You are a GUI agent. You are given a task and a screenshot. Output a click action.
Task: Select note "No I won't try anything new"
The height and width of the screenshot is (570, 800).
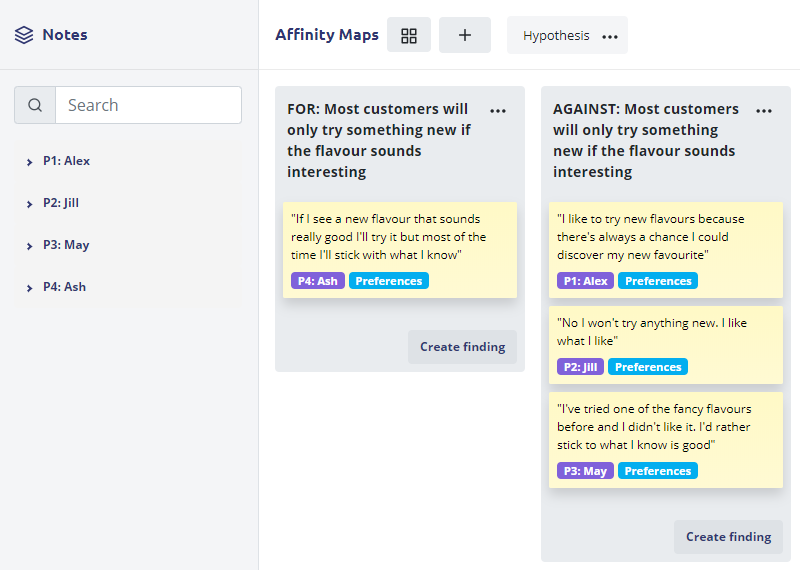(666, 345)
